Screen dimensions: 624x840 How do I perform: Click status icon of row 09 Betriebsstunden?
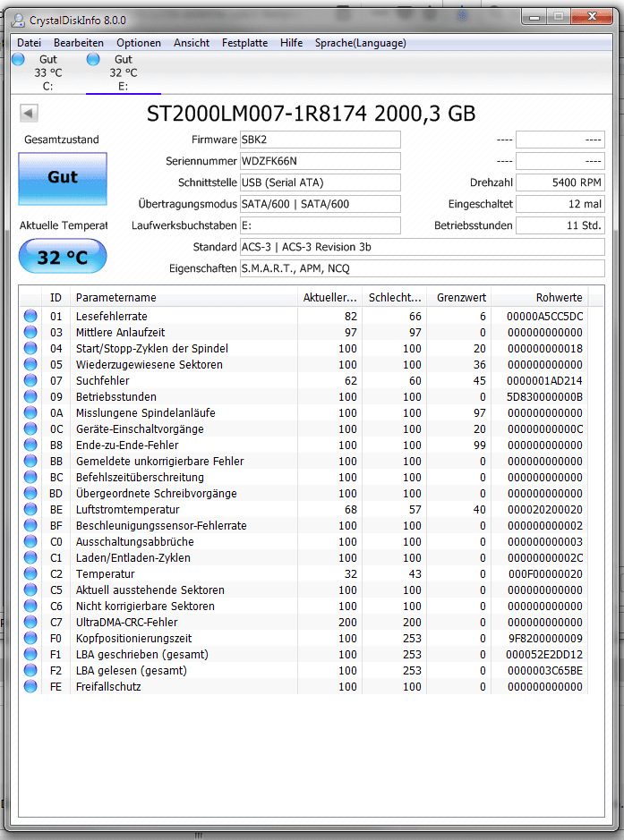(30, 396)
